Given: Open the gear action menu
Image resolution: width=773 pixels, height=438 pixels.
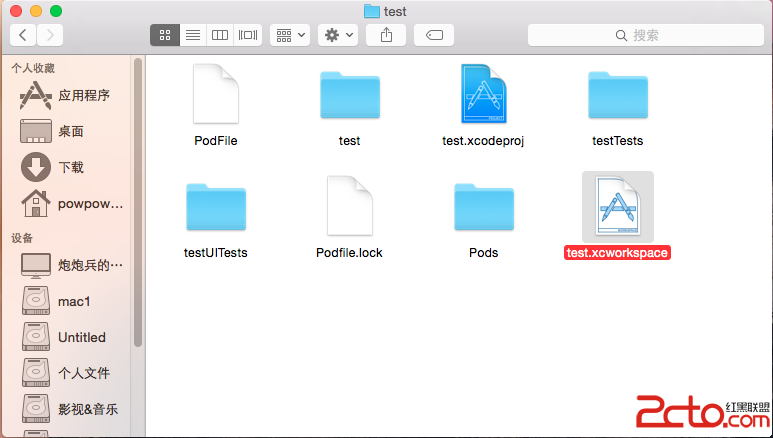Looking at the screenshot, I should click(x=337, y=35).
